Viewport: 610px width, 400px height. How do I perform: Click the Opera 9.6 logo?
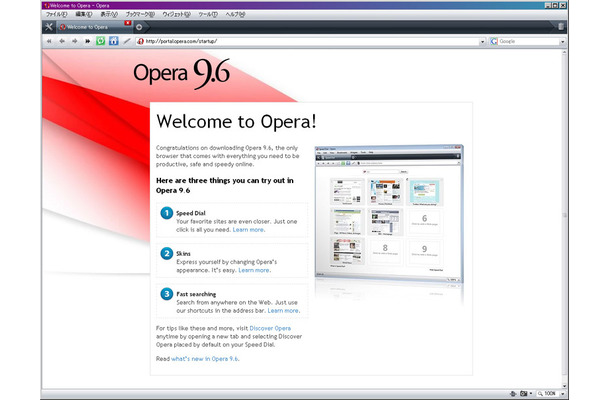click(182, 74)
